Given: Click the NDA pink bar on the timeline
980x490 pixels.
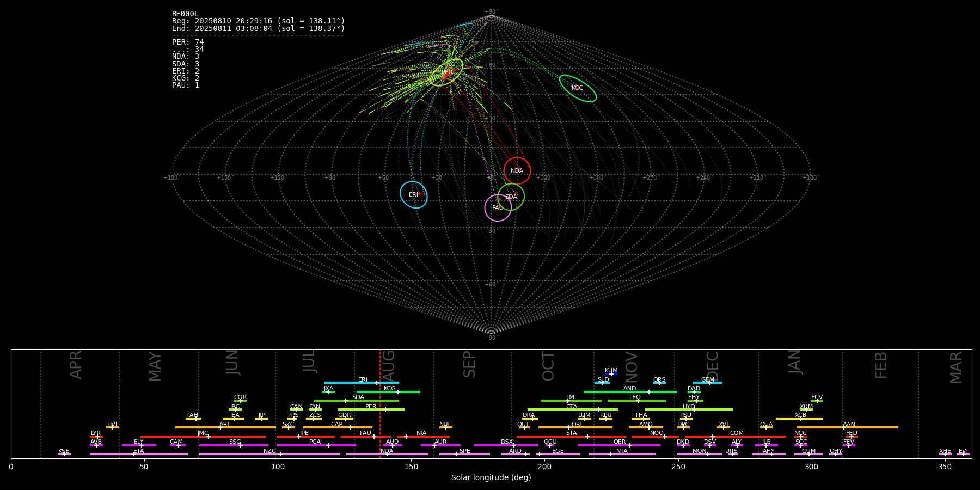Looking at the screenshot, I should [x=387, y=454].
